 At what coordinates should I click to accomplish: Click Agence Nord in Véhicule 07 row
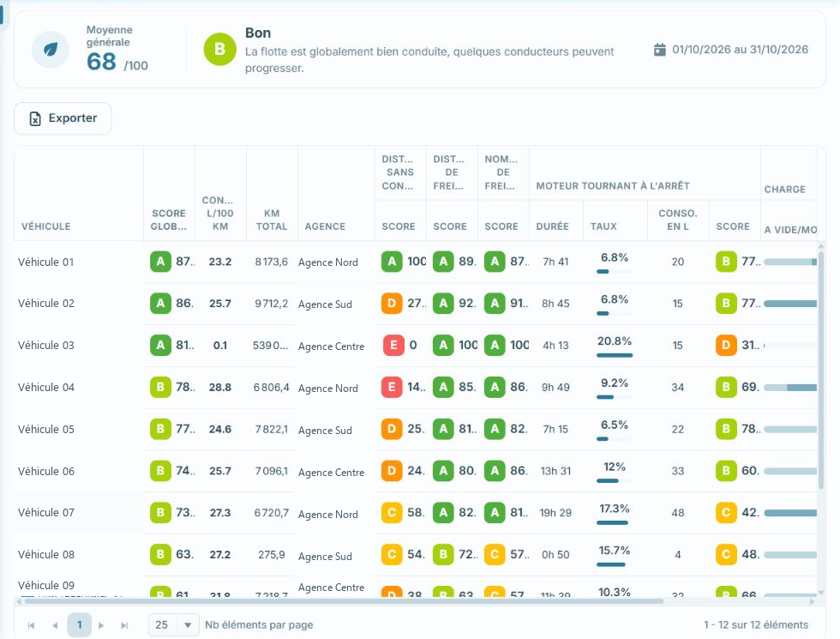(x=327, y=514)
